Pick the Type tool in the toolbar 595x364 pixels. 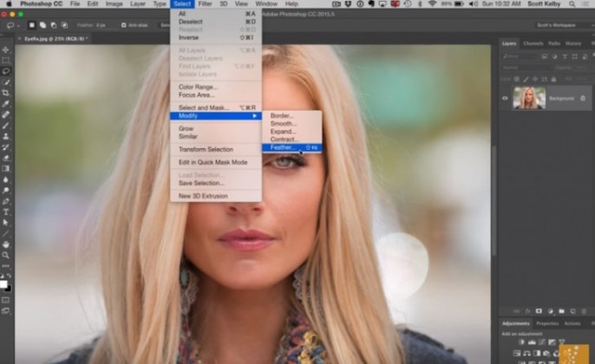(6, 211)
